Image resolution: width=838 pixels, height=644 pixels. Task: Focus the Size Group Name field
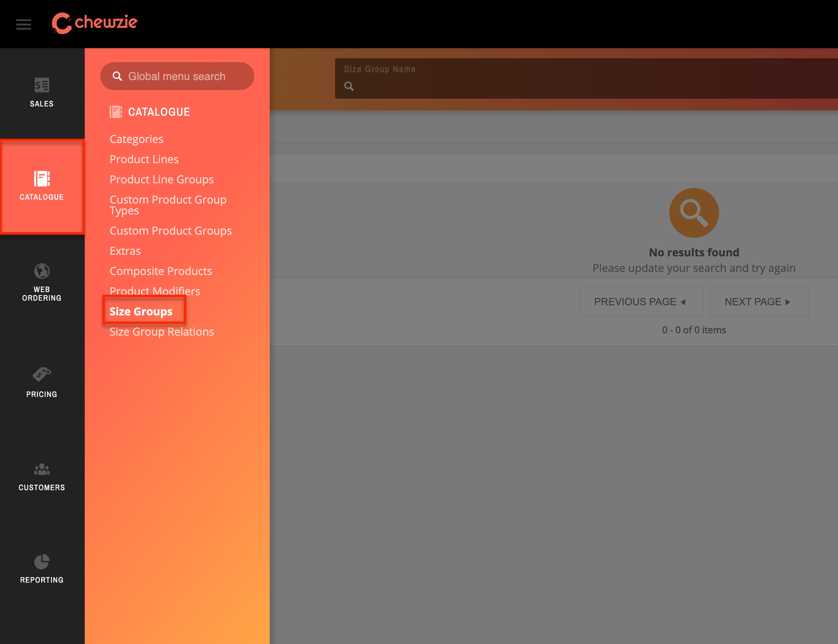(586, 78)
